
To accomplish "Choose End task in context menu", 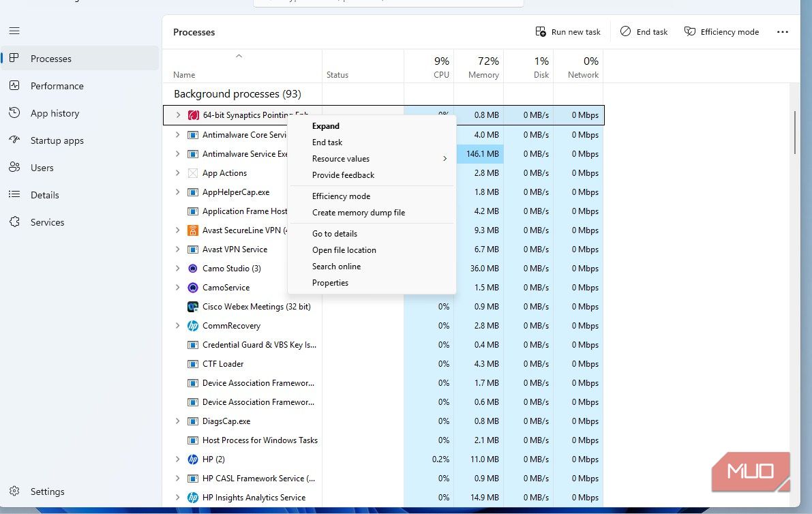I will pos(372,142).
